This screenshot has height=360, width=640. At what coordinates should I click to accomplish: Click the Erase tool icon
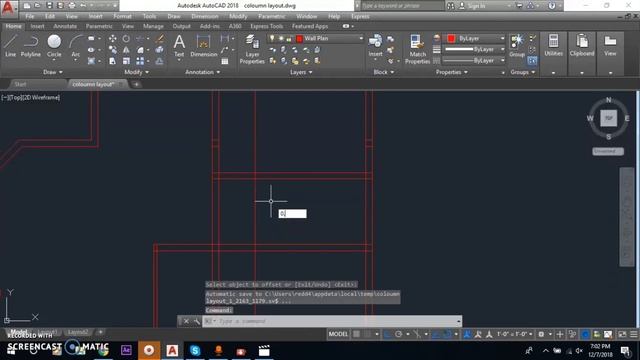coord(160,38)
